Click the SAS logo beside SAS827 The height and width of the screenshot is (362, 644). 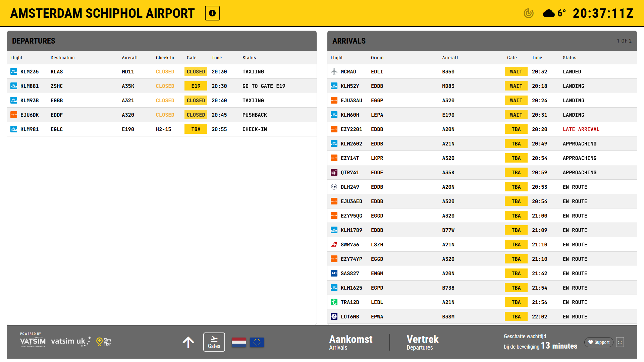(334, 274)
